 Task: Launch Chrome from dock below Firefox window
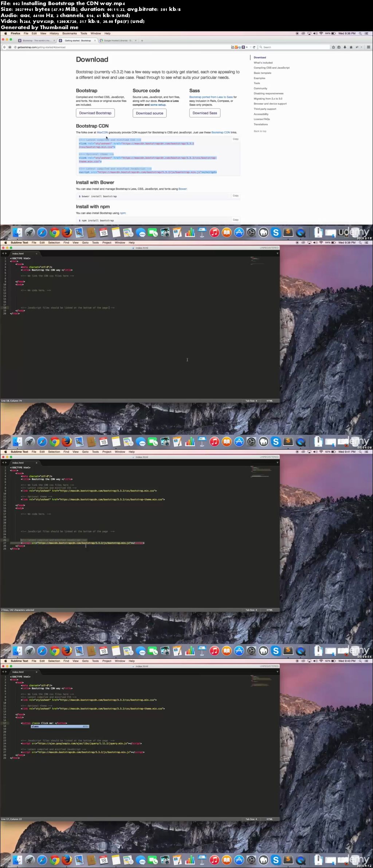55,232
